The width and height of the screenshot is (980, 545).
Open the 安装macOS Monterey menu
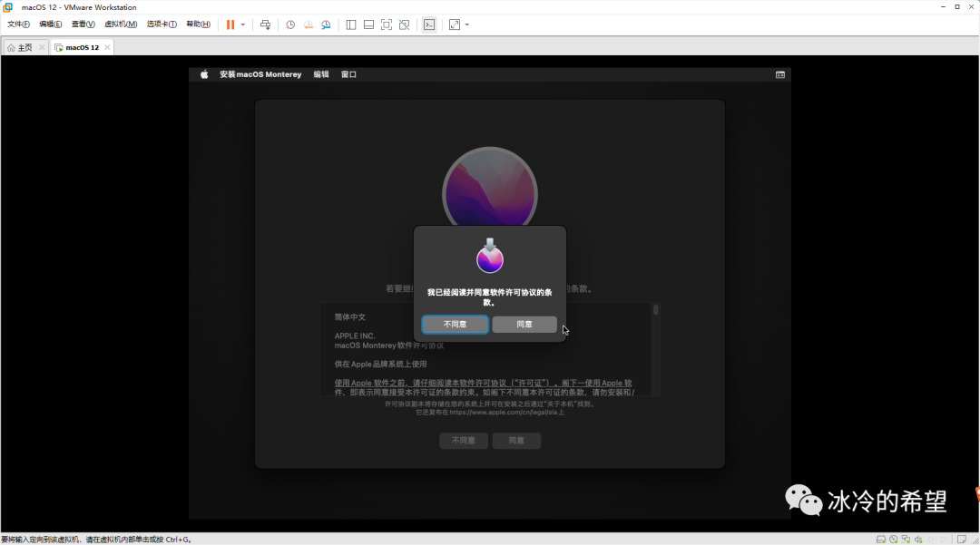(260, 74)
